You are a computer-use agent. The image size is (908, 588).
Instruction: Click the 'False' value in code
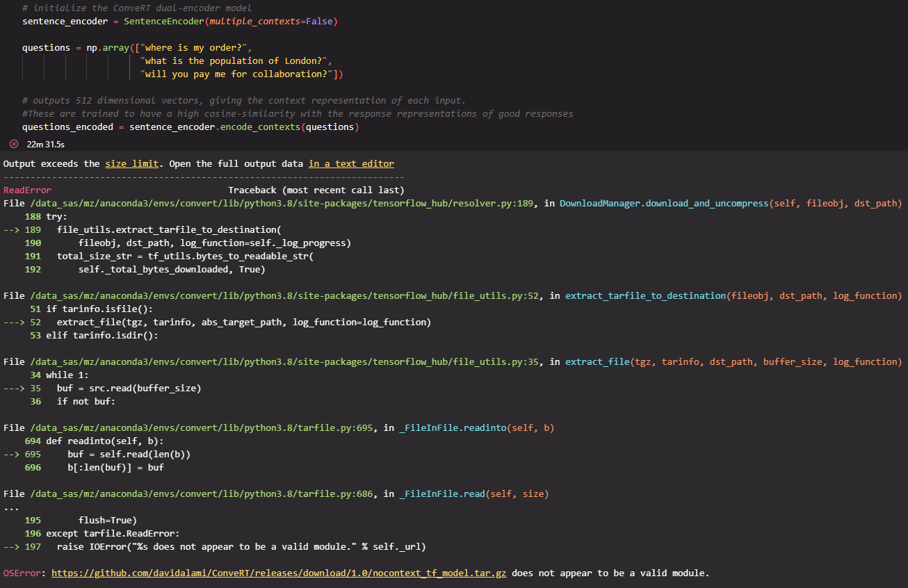click(x=319, y=22)
